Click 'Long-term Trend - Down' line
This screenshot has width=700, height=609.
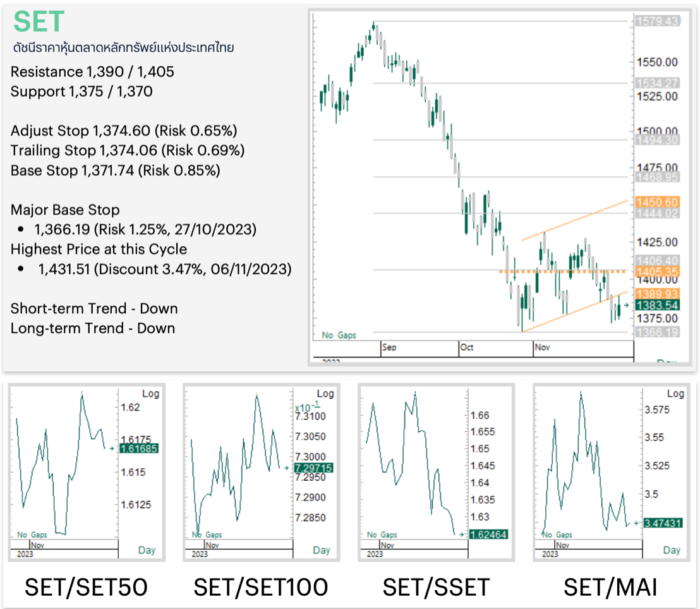coord(93,328)
